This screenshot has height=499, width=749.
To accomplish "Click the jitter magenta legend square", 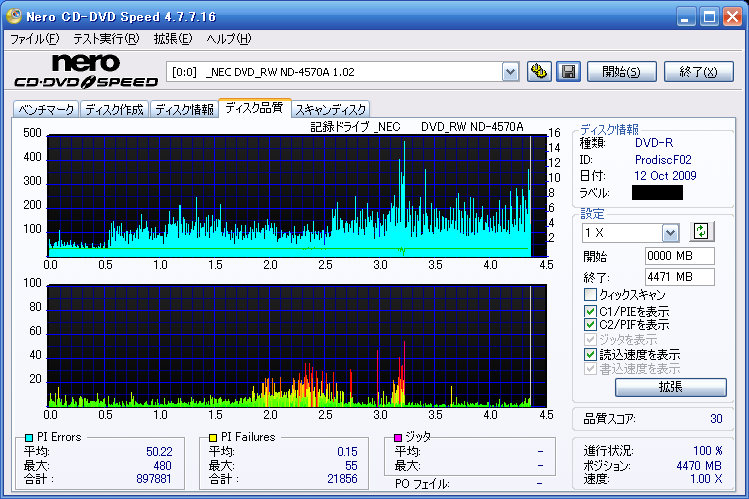I will [x=397, y=437].
